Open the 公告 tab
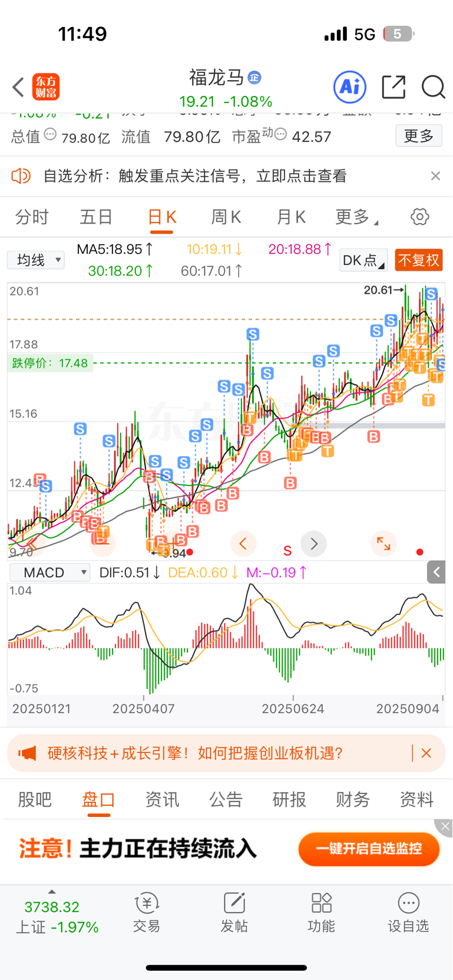Screen dimensions: 453x980 [x=226, y=799]
